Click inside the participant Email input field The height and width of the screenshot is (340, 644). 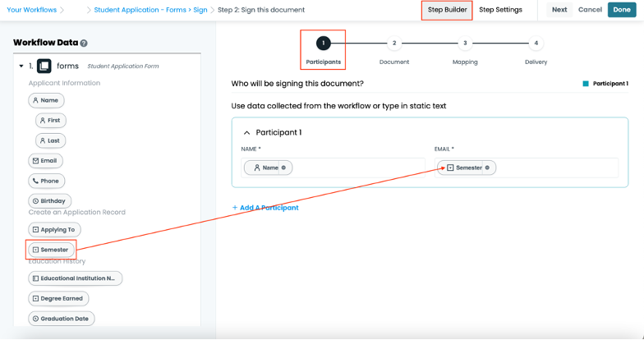pos(556,168)
